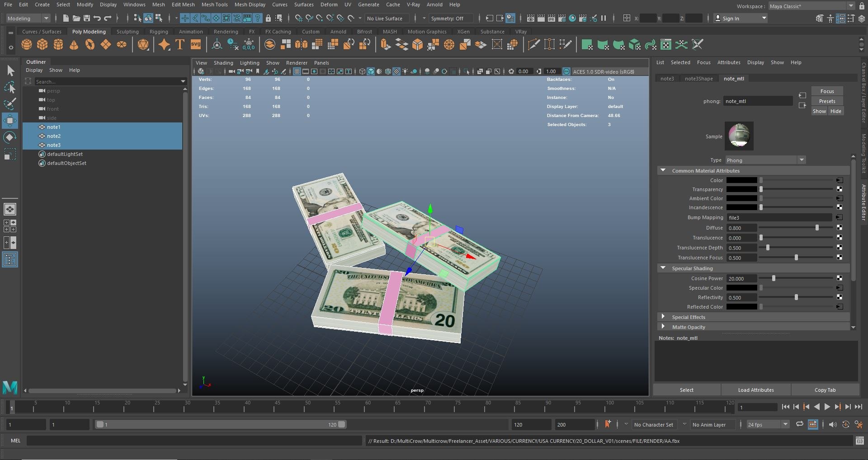868x460 pixels.
Task: Open the Script Editor icon
Action: (x=860, y=441)
